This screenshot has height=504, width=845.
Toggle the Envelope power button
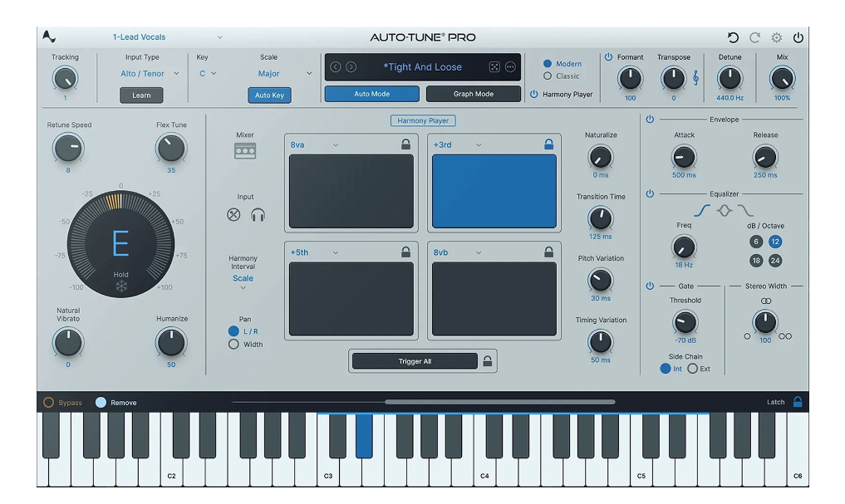(650, 119)
